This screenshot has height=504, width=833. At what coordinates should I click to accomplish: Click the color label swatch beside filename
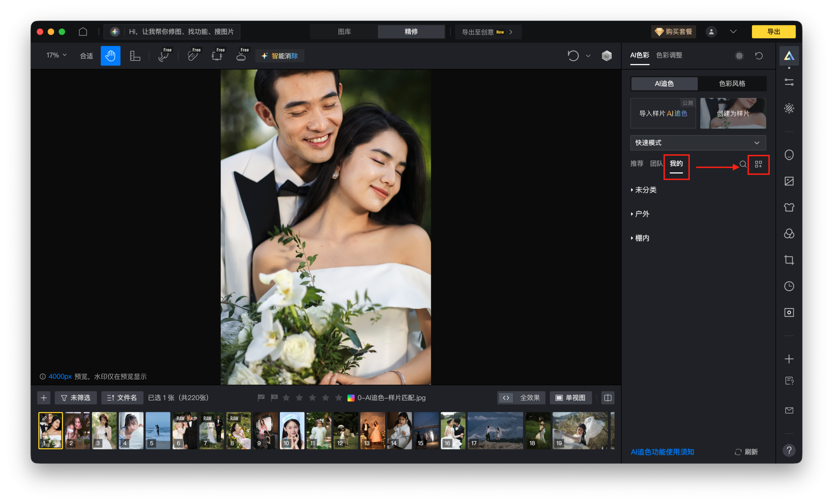(x=350, y=398)
